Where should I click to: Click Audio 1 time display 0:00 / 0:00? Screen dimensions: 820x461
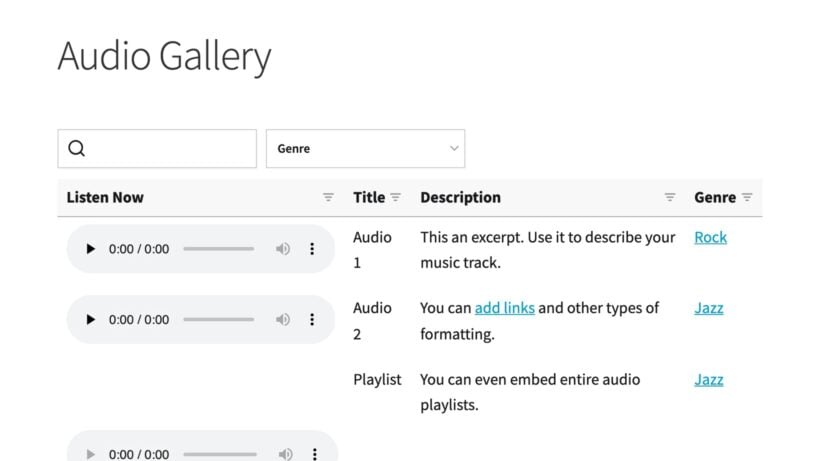pos(139,249)
